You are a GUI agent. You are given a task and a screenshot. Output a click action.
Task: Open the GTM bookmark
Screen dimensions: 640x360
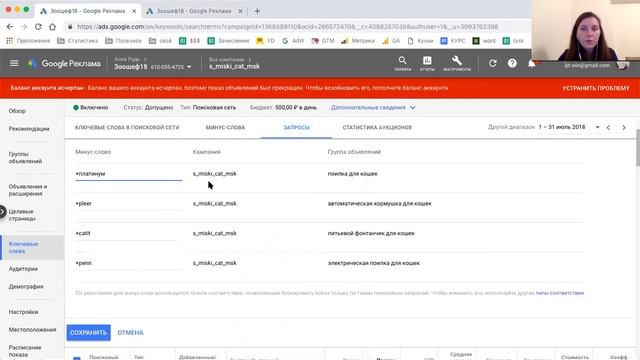click(x=323, y=41)
